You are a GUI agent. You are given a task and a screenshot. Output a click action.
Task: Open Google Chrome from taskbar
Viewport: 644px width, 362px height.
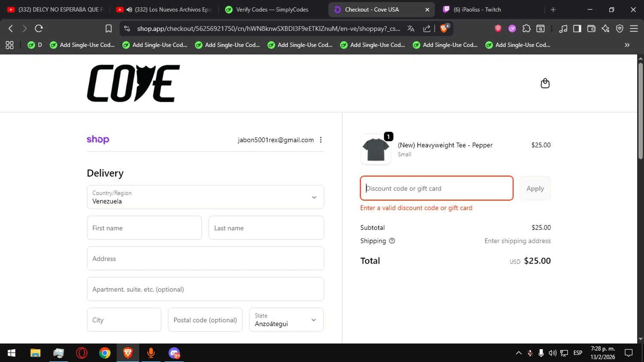click(105, 353)
